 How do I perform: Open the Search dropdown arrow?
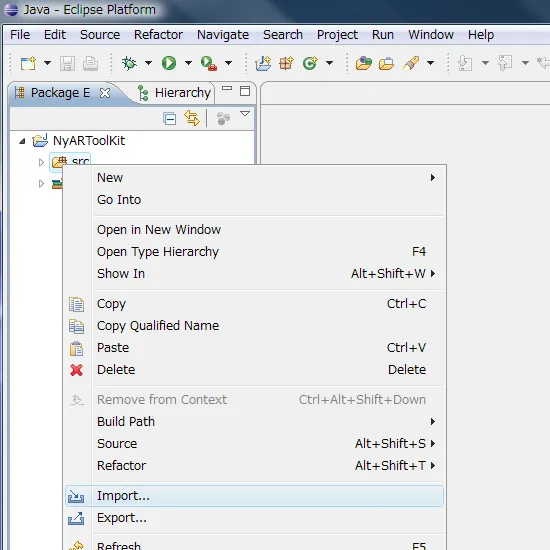(430, 63)
